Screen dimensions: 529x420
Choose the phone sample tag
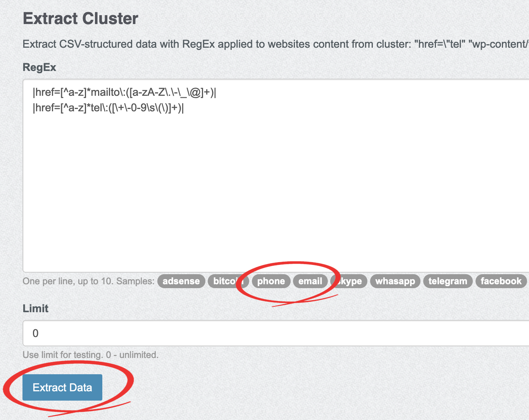point(271,281)
